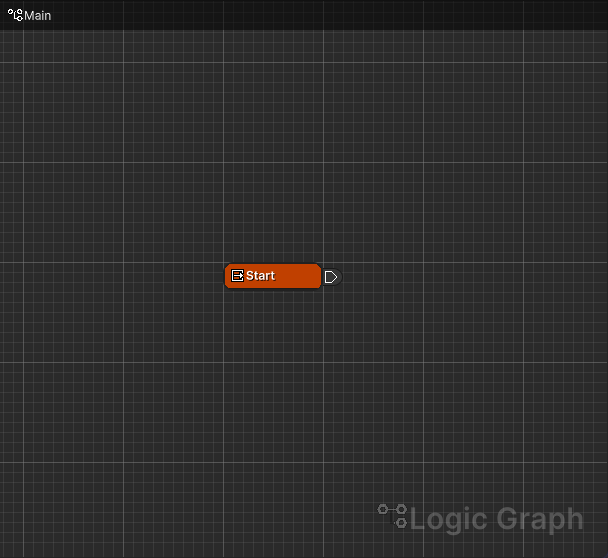
Task: Click the Start node's entry icon
Action: click(x=237, y=276)
